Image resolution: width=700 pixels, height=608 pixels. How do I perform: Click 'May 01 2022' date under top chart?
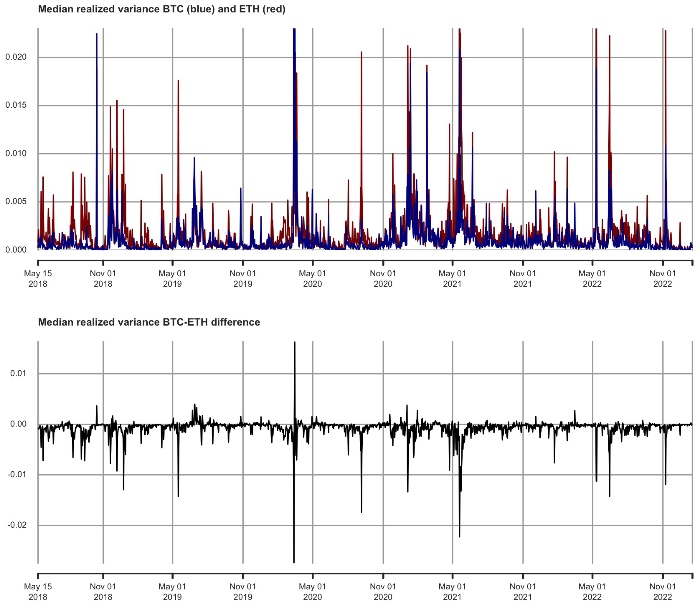(592, 279)
